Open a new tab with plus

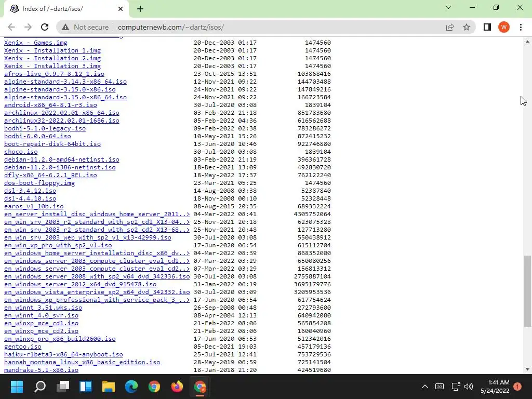tap(140, 9)
